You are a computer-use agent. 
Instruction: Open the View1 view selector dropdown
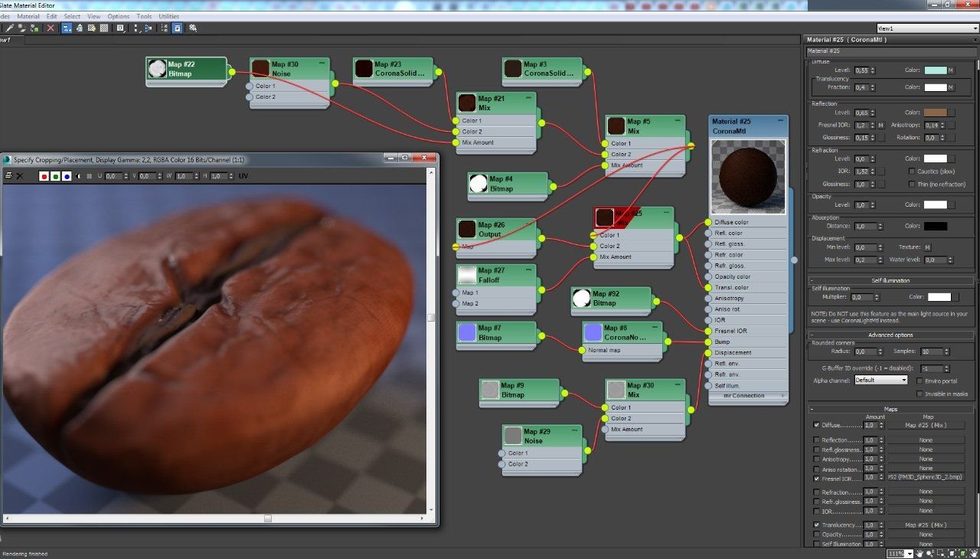tap(927, 28)
